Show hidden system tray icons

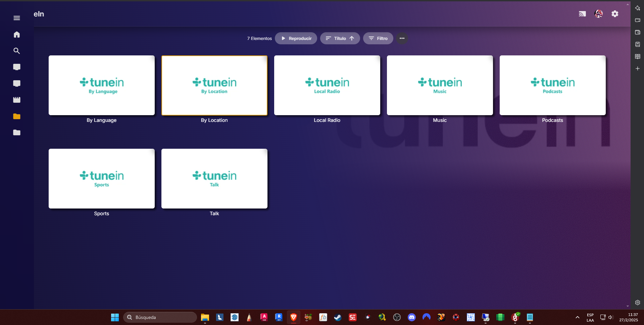pyautogui.click(x=578, y=317)
